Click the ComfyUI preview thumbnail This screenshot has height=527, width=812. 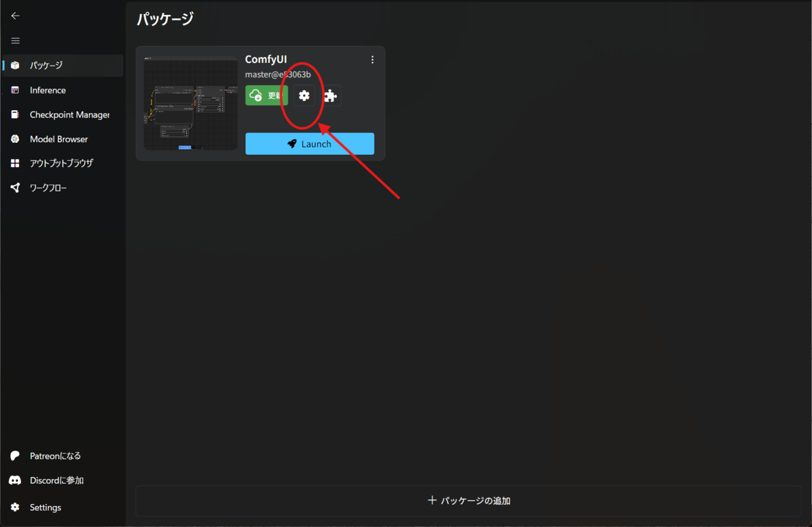pyautogui.click(x=191, y=103)
